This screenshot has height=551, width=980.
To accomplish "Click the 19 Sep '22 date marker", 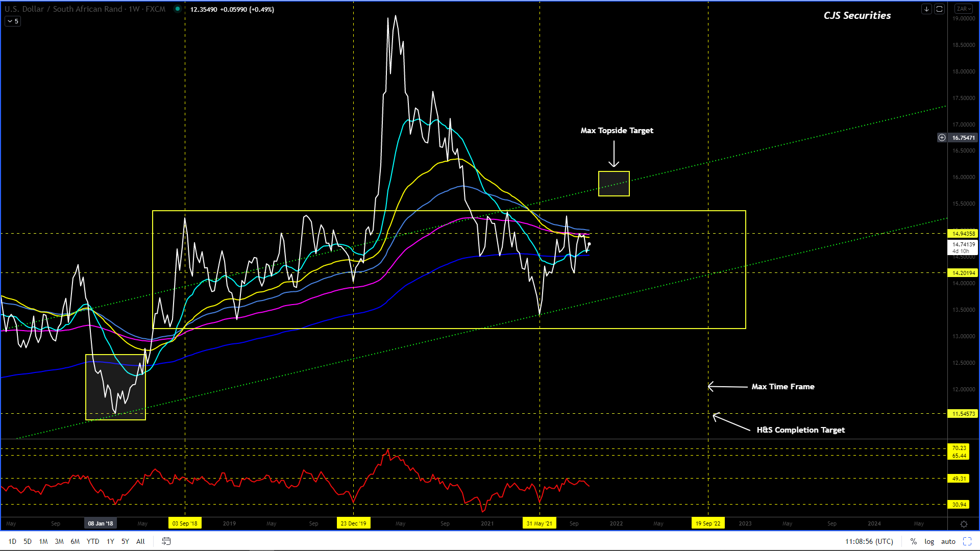I will coord(707,523).
